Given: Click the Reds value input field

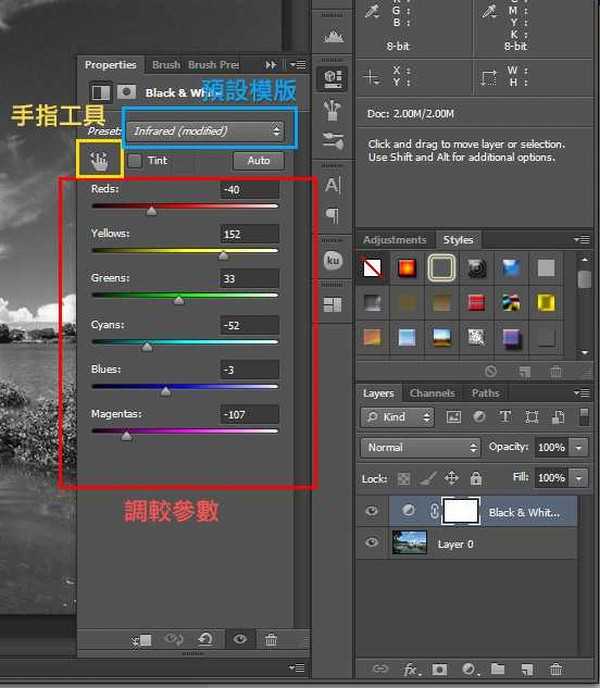Looking at the screenshot, I should [x=250, y=189].
